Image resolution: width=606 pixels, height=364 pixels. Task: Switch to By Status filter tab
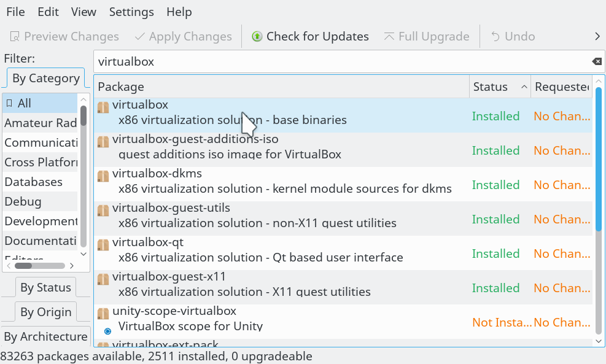(x=45, y=287)
